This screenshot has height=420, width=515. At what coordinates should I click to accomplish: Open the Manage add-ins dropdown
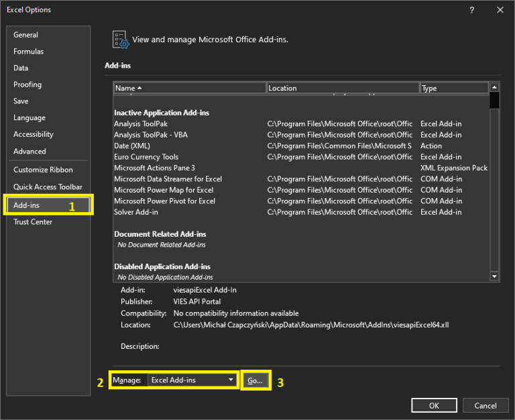pyautogui.click(x=193, y=380)
